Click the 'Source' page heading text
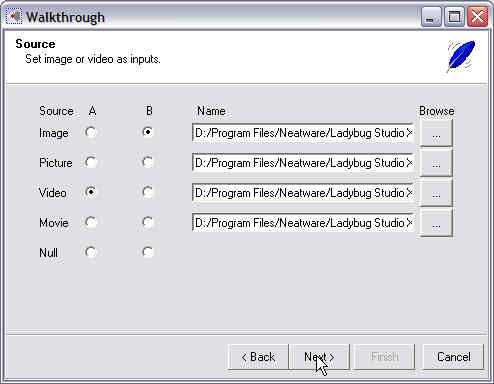The width and height of the screenshot is (494, 384). 35,44
